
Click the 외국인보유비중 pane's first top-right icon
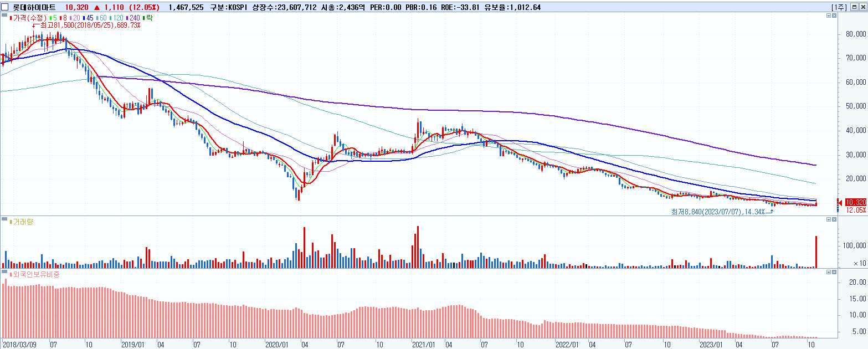coord(829,273)
